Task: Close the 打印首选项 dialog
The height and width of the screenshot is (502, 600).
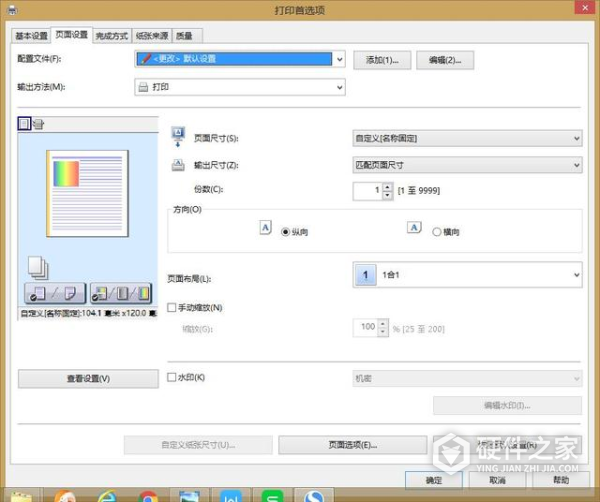Action: [585, 7]
